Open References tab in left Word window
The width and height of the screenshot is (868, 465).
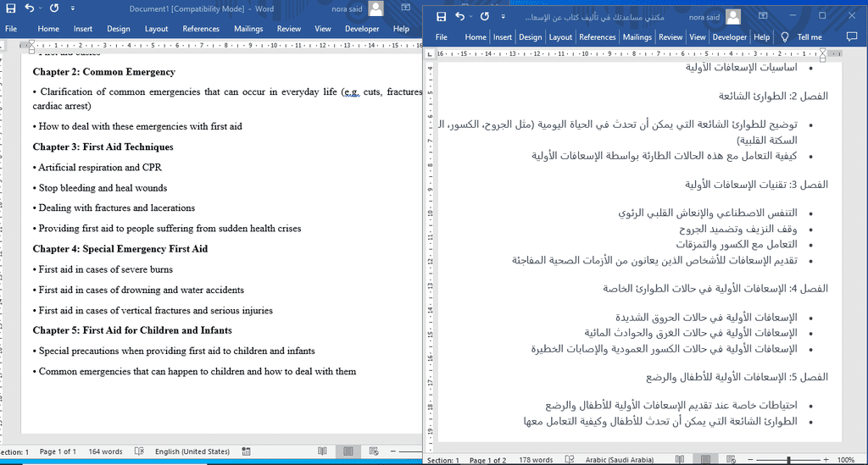click(201, 29)
